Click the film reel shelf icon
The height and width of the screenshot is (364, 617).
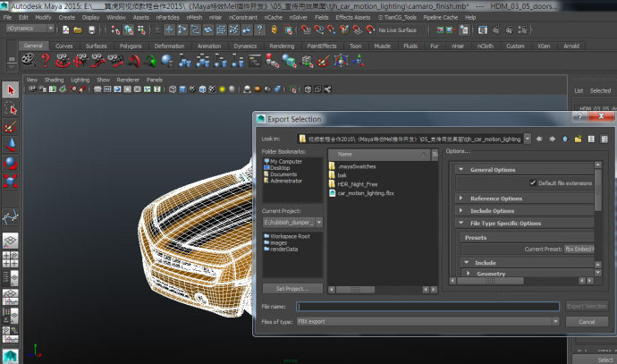[29, 61]
